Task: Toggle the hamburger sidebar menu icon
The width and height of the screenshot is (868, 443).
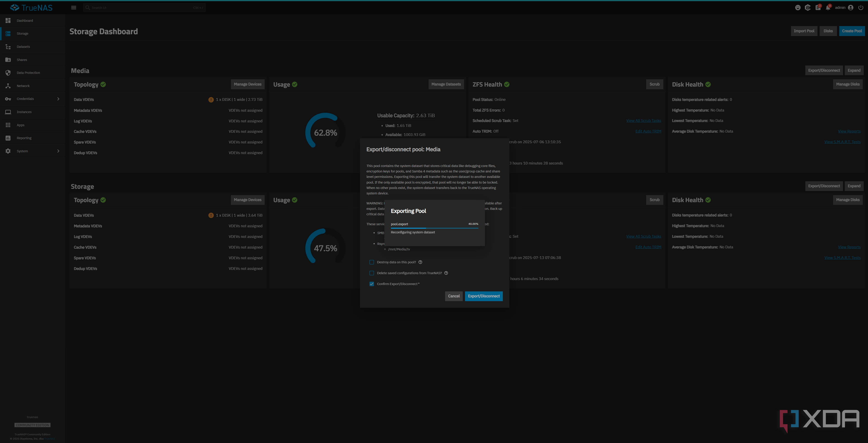Action: (x=73, y=7)
